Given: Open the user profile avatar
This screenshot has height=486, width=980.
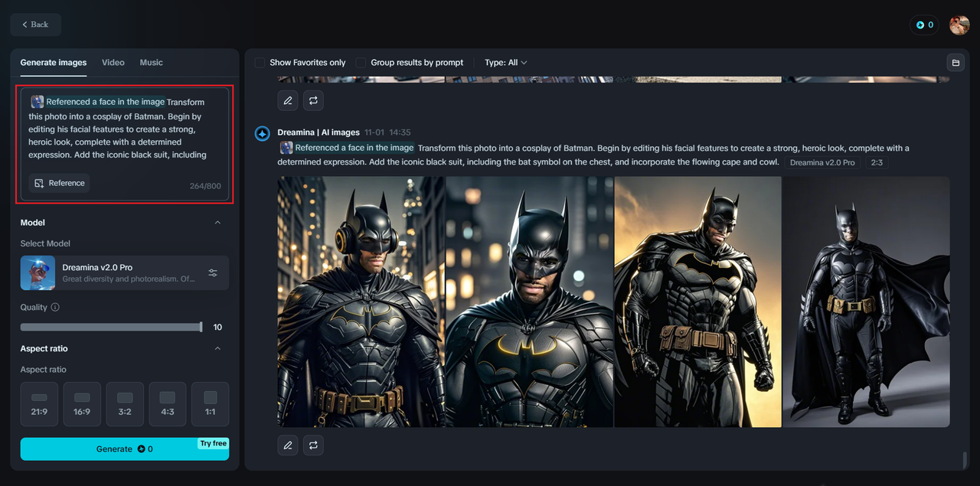Looking at the screenshot, I should click(959, 24).
